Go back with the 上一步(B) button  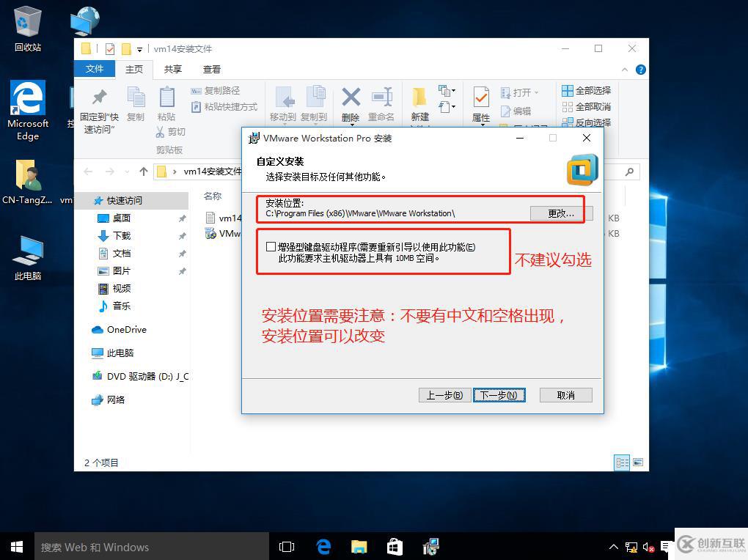coord(444,395)
